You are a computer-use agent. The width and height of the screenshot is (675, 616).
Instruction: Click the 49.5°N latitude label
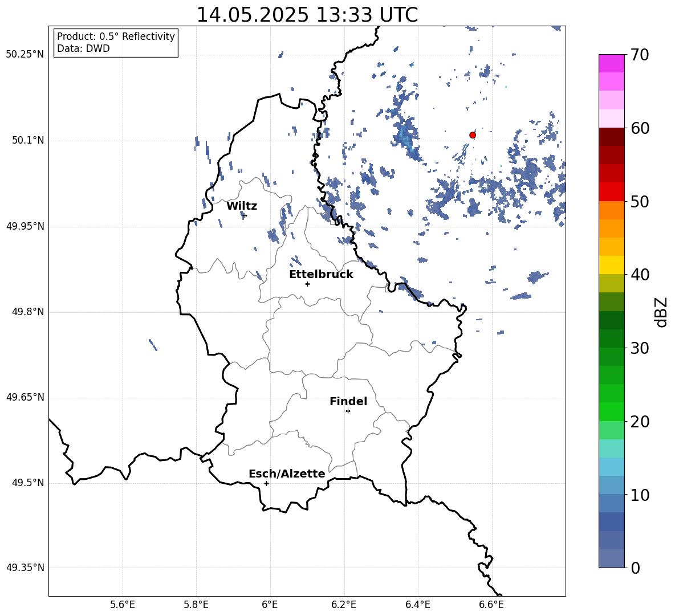(28, 483)
